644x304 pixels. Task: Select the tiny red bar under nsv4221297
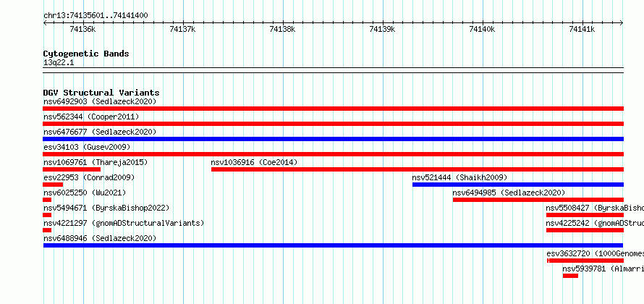click(x=47, y=230)
